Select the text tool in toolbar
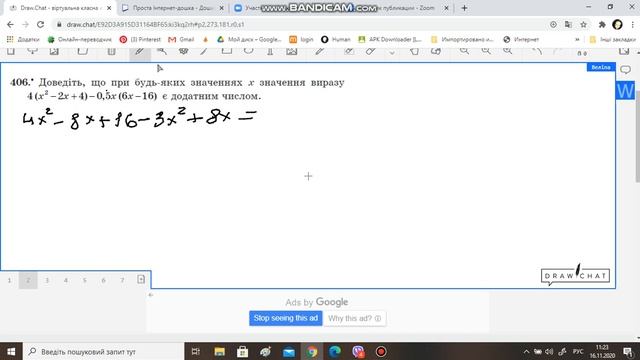The width and height of the screenshot is (640, 360). (x=270, y=51)
